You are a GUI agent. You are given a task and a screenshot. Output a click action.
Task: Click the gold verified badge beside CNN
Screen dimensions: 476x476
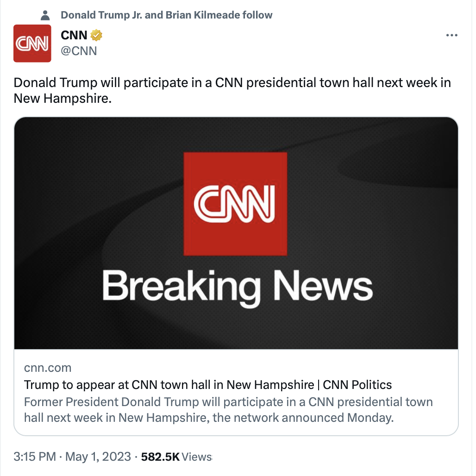point(96,35)
